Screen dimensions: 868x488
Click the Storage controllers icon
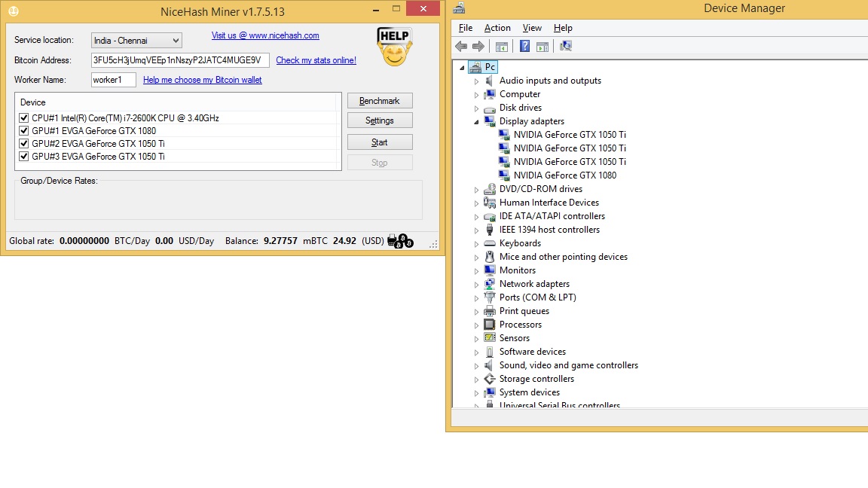click(489, 379)
